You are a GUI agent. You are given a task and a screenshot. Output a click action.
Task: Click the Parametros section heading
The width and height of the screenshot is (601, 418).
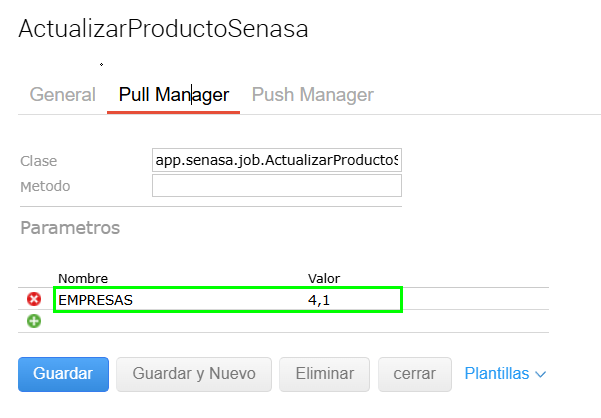[x=70, y=228]
